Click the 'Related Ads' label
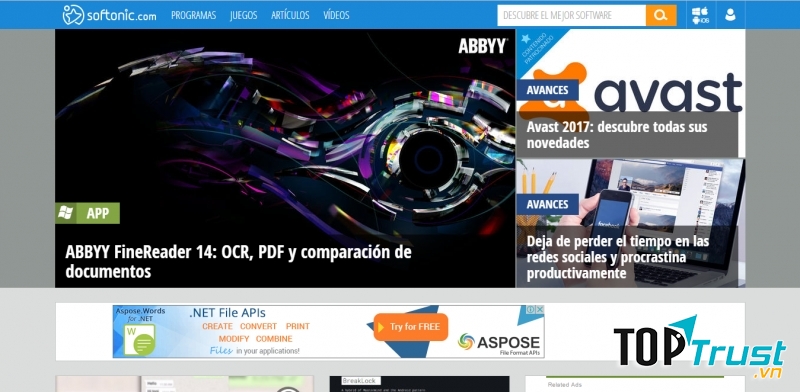Image resolution: width=800 pixels, height=392 pixels. coord(564,385)
